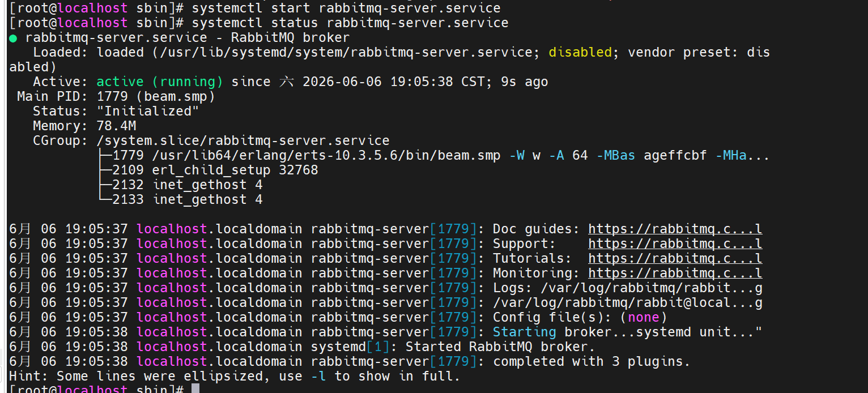Click the timestamp '2026-06-06 19:05:38 CST'

coord(394,82)
